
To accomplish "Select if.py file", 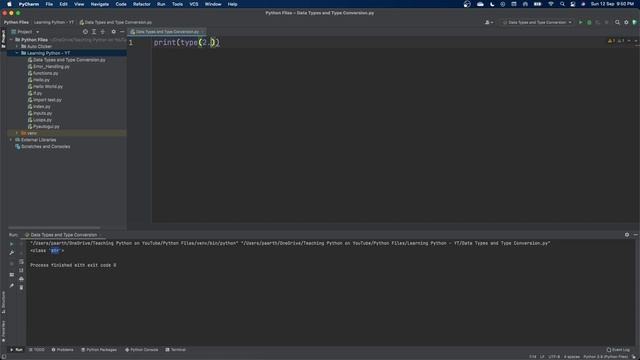I will click(x=35, y=93).
